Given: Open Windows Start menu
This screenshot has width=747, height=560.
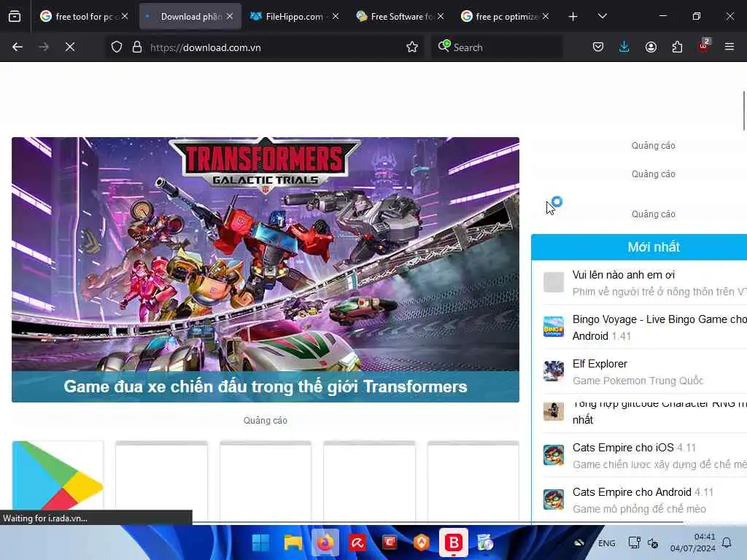Looking at the screenshot, I should (x=260, y=542).
